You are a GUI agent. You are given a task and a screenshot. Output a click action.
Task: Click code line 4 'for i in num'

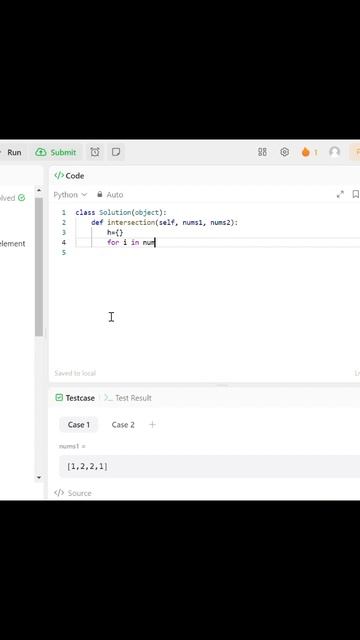[131, 242]
